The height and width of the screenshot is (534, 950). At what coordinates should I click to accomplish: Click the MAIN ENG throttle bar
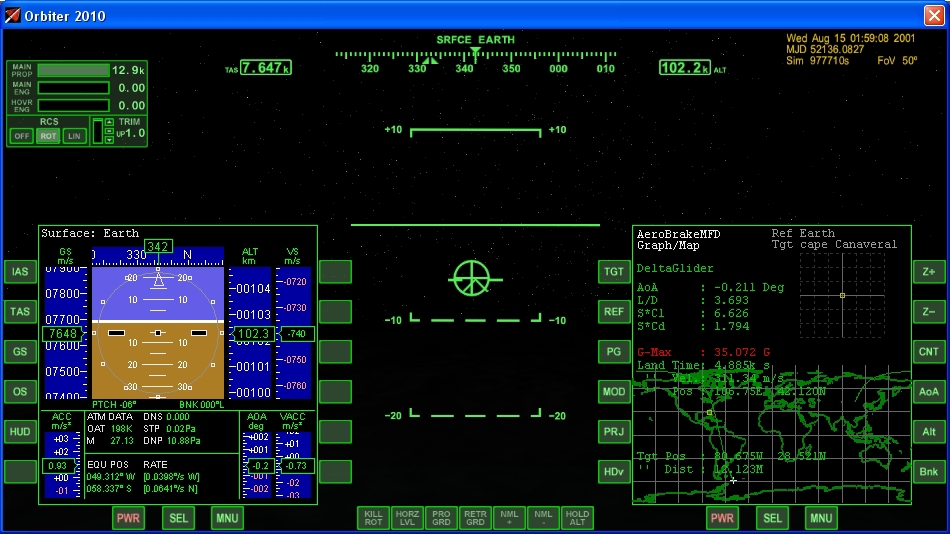(73, 88)
